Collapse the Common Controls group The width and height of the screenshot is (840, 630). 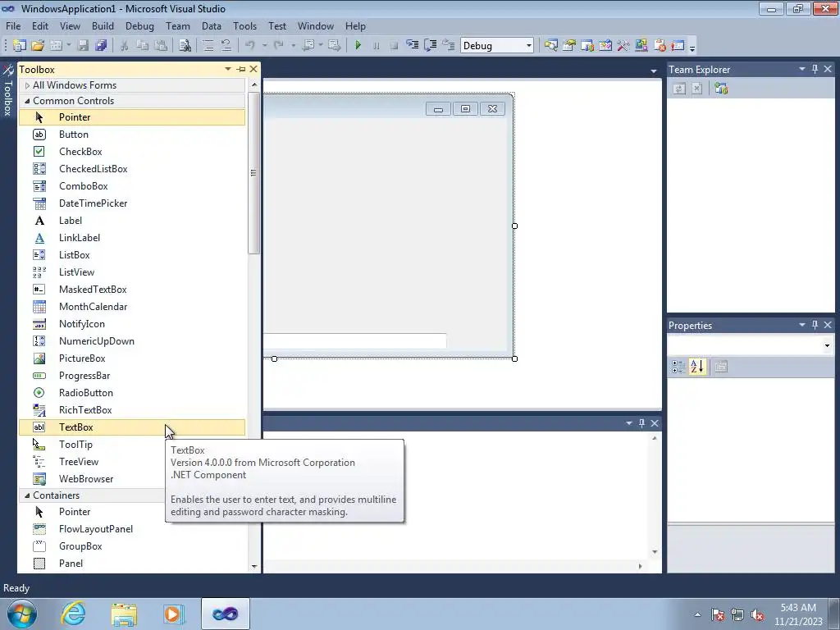[x=27, y=101]
